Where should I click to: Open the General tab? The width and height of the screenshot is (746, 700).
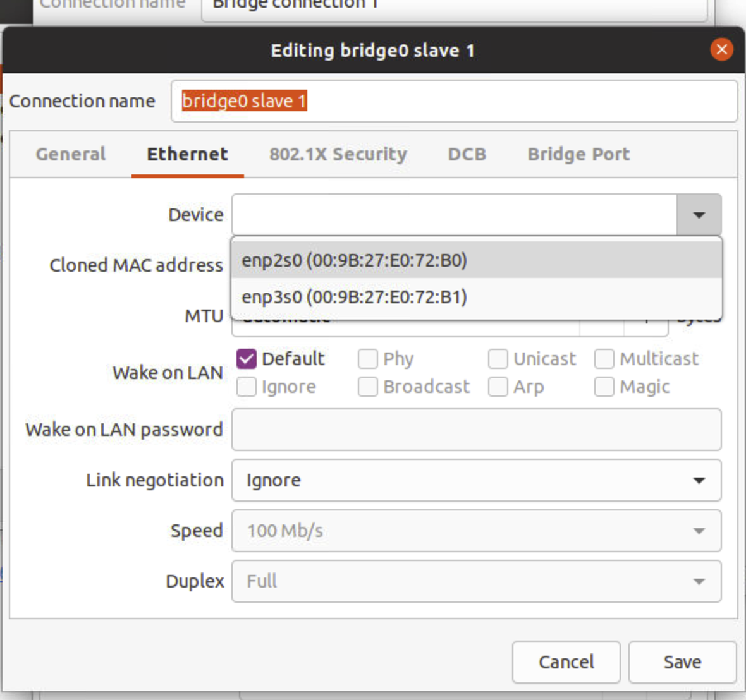click(71, 154)
